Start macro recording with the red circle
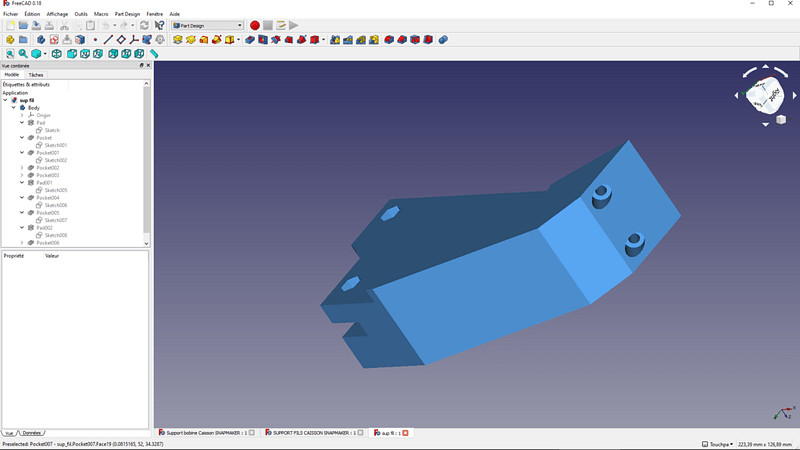The height and width of the screenshot is (450, 800). pos(255,26)
